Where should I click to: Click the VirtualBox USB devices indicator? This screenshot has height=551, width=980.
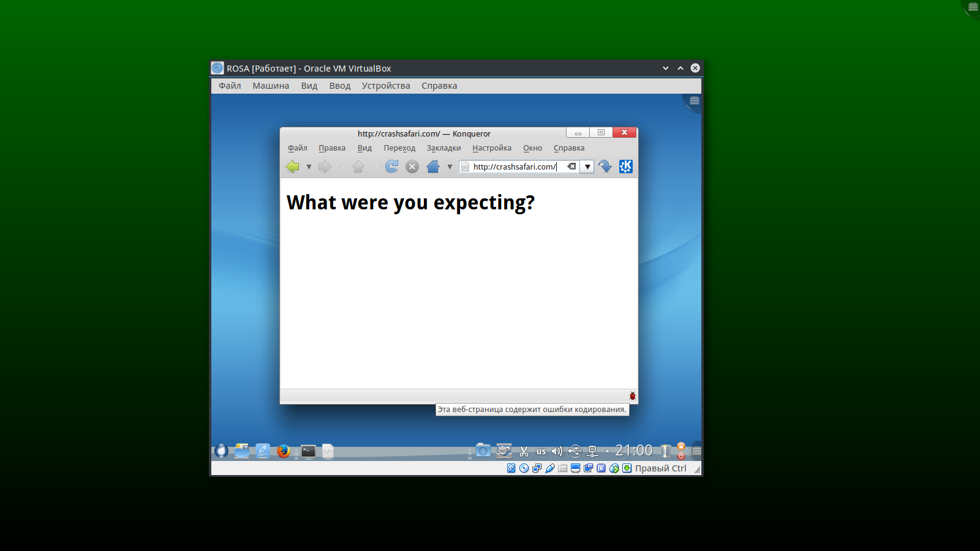[x=549, y=468]
